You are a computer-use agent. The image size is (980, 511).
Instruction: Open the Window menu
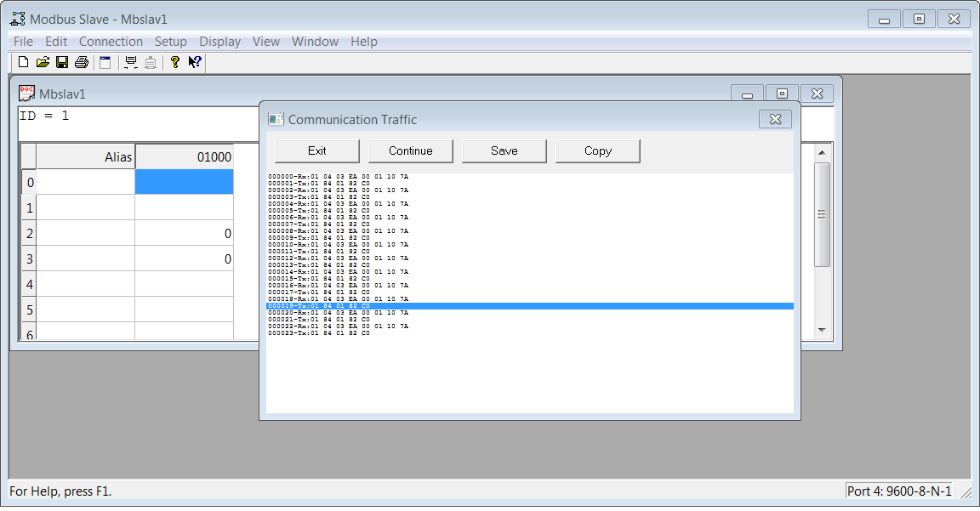(x=315, y=41)
